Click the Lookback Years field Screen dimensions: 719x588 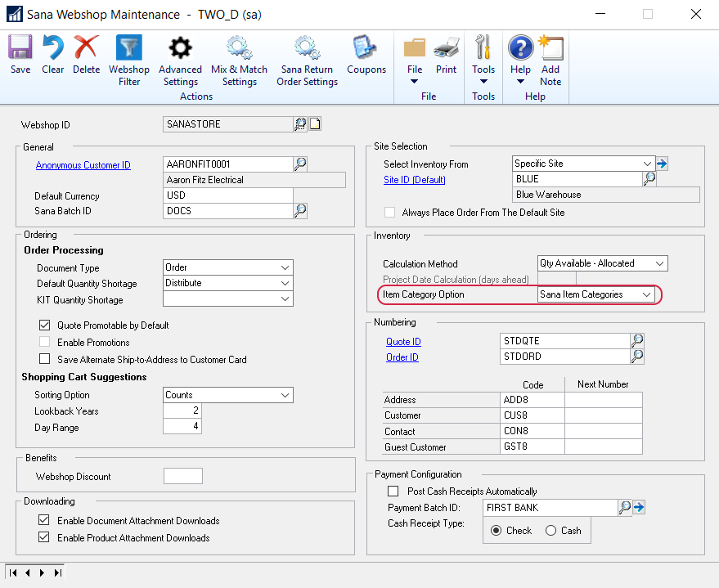click(x=182, y=411)
